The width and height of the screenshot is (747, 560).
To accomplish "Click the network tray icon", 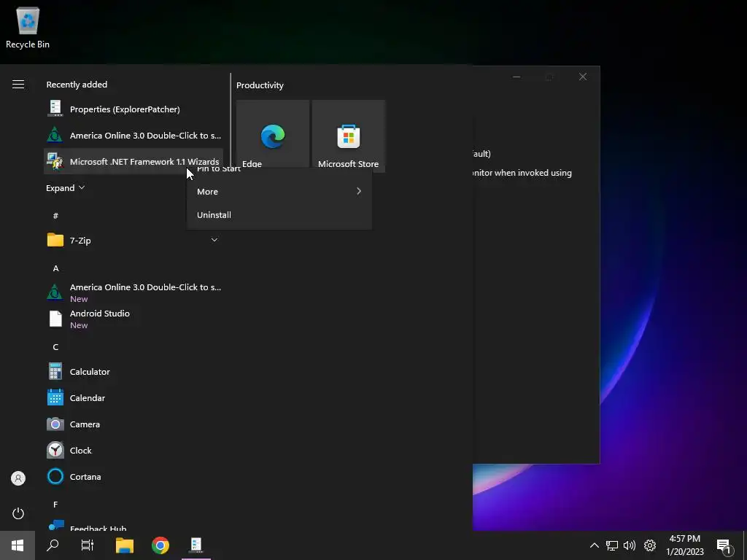I will tap(612, 545).
